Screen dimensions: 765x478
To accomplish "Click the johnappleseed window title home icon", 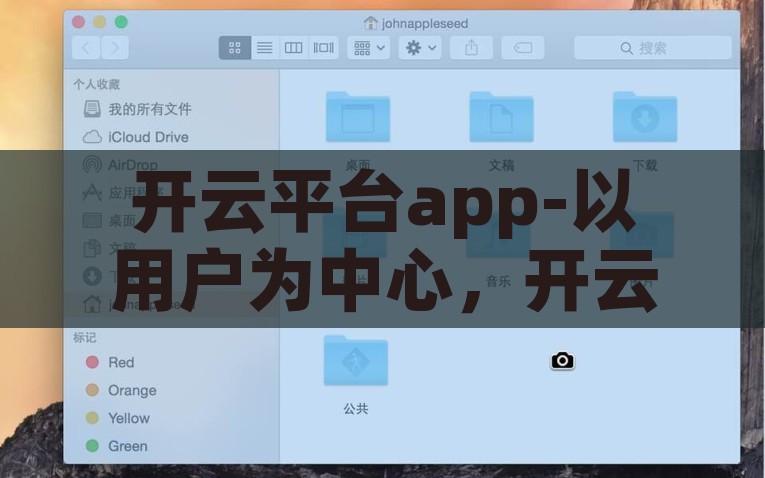I will [371, 23].
